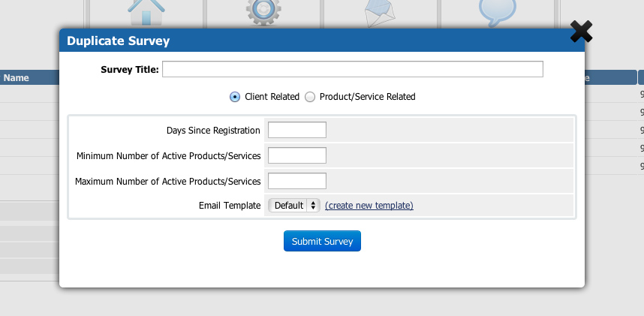Open the gear settings icon

[263, 13]
